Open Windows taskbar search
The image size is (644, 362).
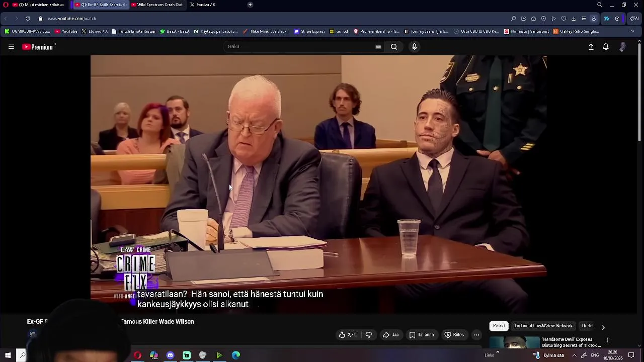coord(22,355)
